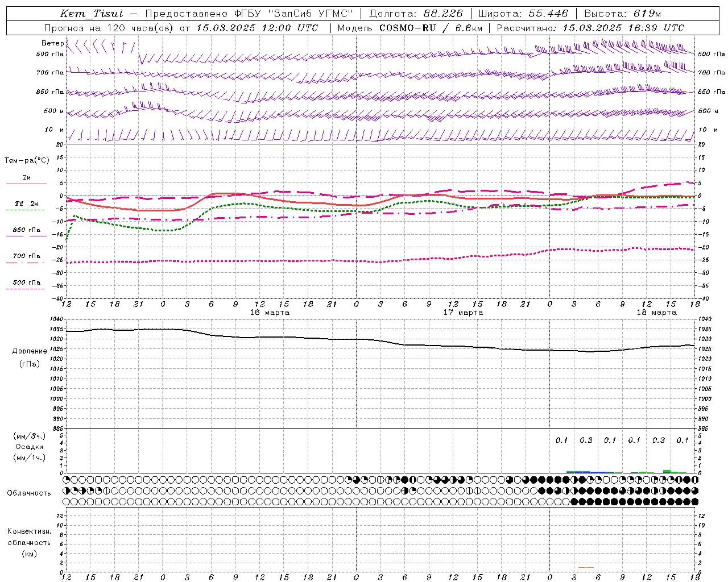This screenshot has width=728, height=582.
Task: Click the Широта: 55.446 field
Action: pyautogui.click(x=523, y=14)
